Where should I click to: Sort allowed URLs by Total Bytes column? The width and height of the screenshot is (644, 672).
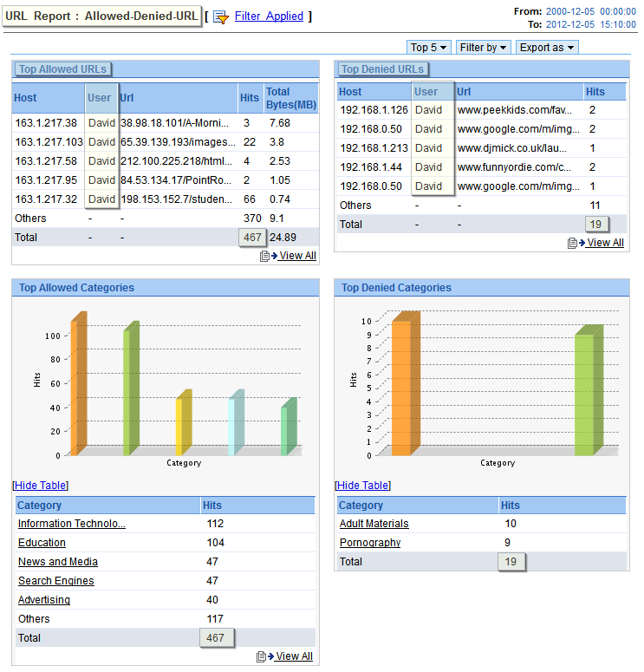(277, 98)
